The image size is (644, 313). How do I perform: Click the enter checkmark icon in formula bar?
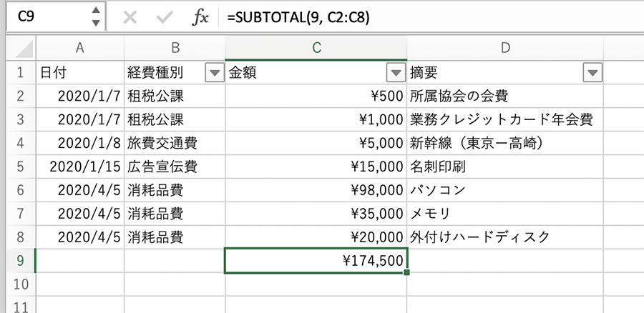165,18
